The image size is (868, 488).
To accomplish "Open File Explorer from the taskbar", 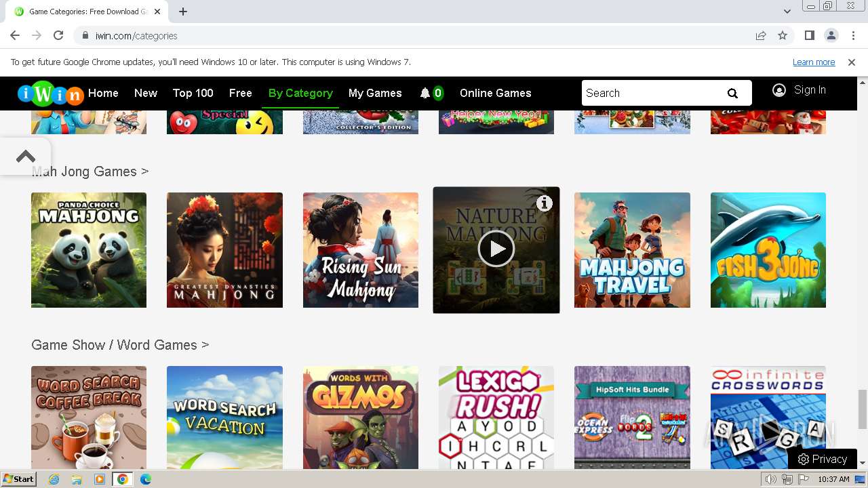I will 77,479.
